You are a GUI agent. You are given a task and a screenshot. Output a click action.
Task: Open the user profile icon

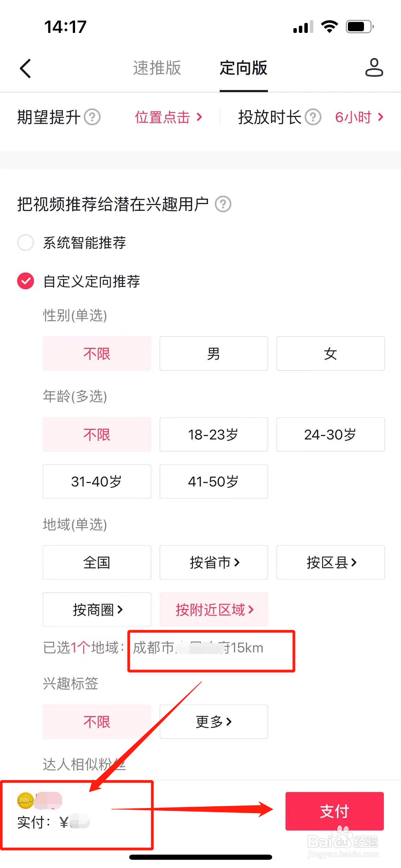click(x=374, y=68)
